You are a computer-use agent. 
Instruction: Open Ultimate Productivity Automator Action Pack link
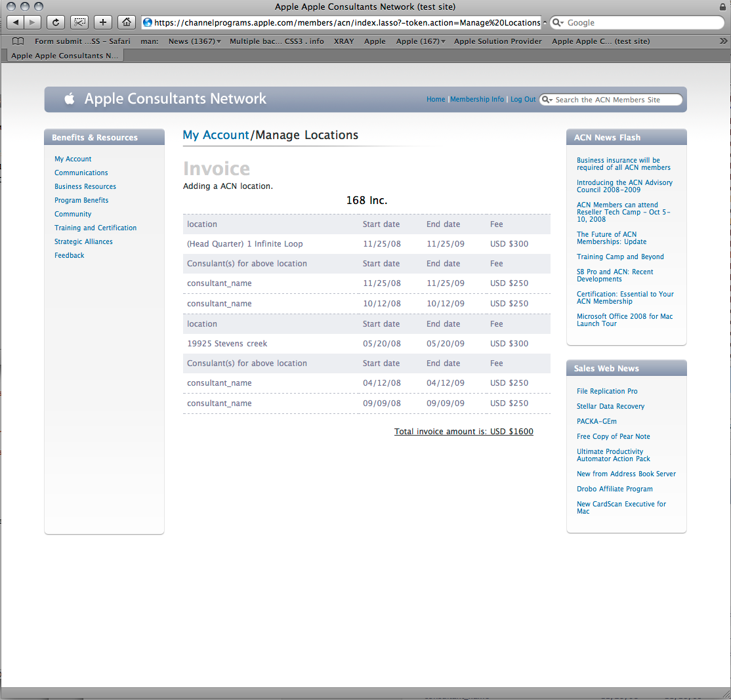(613, 455)
